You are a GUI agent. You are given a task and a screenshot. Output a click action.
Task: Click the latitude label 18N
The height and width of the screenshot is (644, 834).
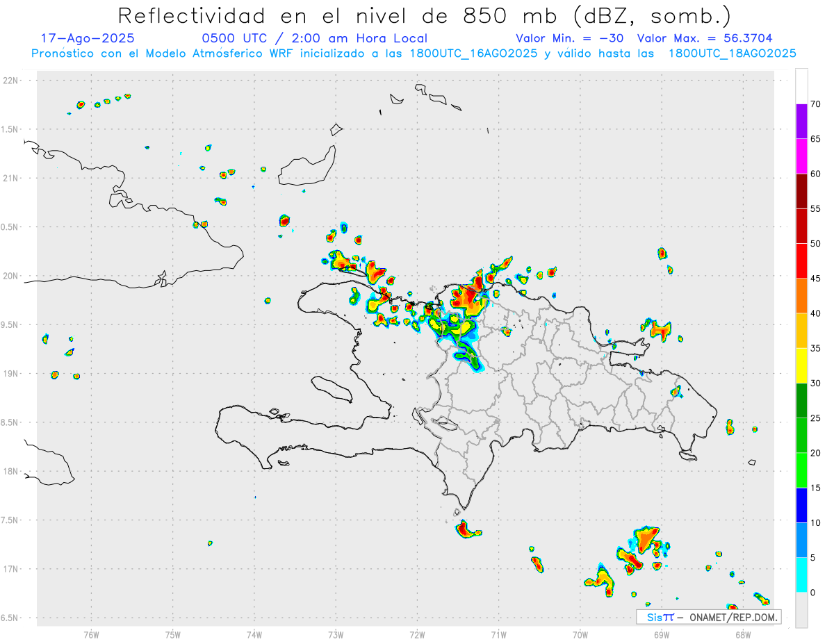(x=10, y=472)
